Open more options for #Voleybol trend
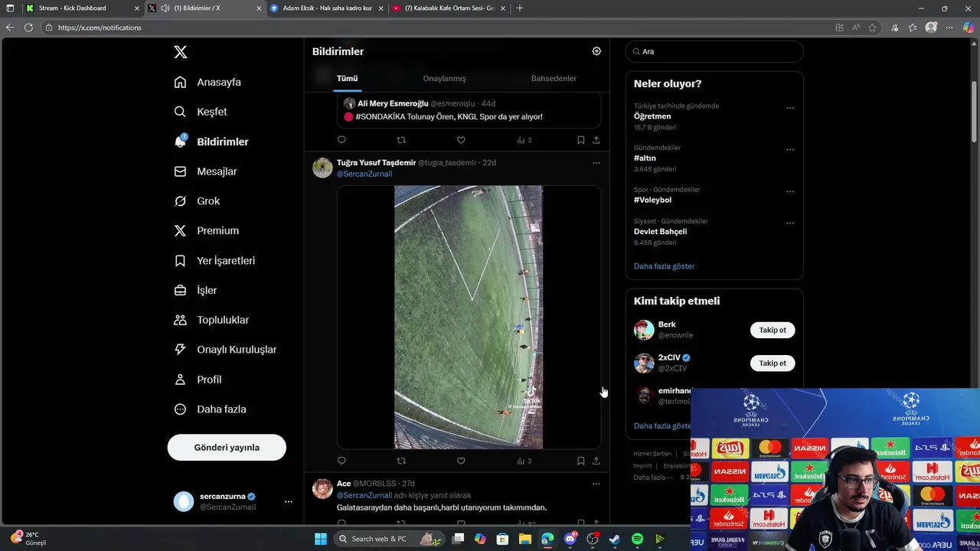Screen dimensions: 980x551 (790, 191)
